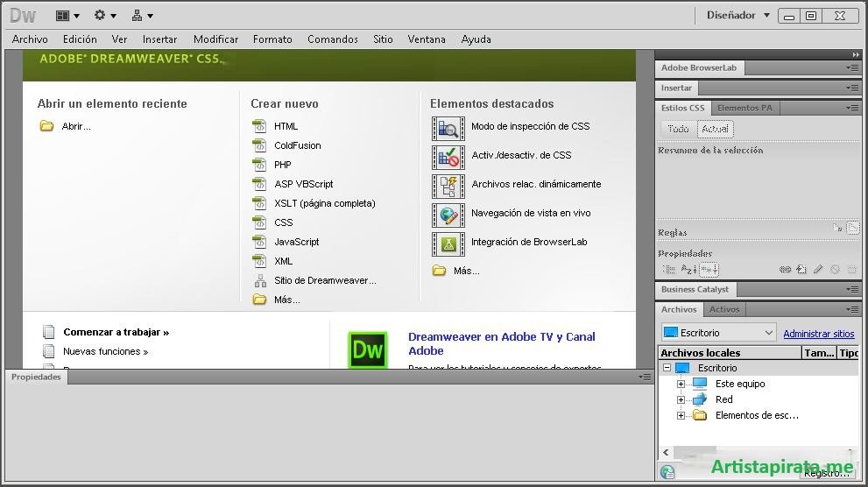The image size is (868, 487).
Task: Click the edit rule pencil icon
Action: tap(818, 270)
